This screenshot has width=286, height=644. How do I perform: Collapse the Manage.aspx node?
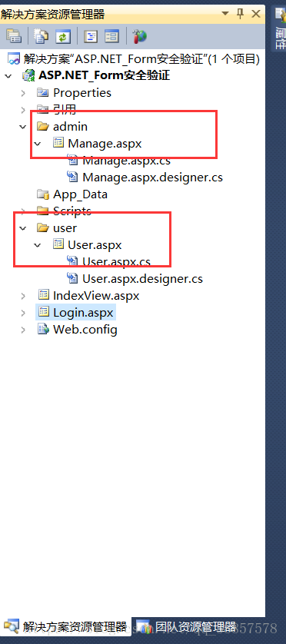38,144
